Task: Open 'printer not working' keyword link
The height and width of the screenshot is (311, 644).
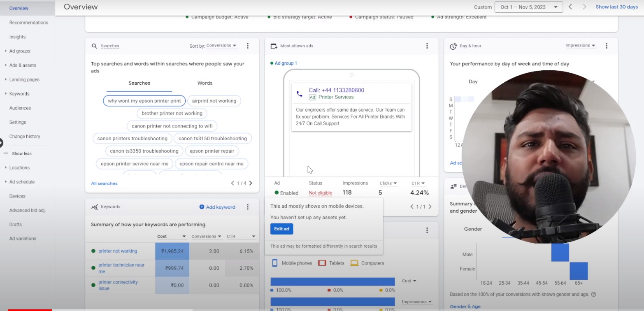Action: coord(118,251)
